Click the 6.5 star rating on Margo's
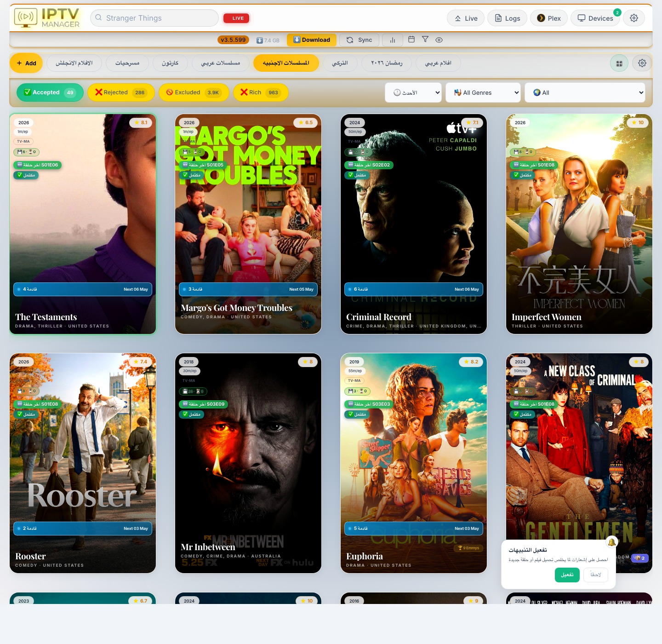The height and width of the screenshot is (644, 662). (306, 122)
